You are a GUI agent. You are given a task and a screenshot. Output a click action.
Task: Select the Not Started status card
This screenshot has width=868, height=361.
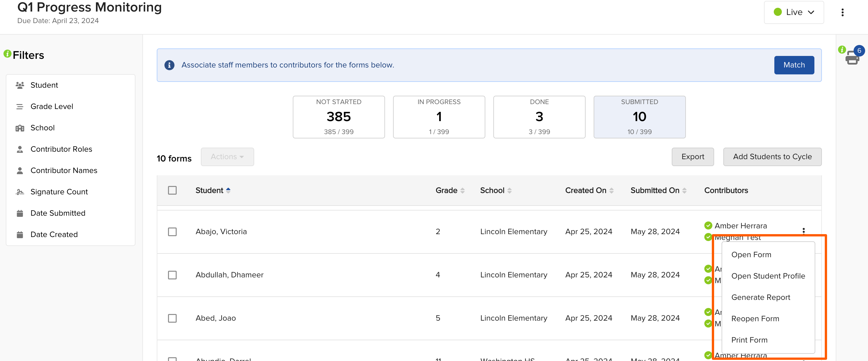(x=339, y=117)
